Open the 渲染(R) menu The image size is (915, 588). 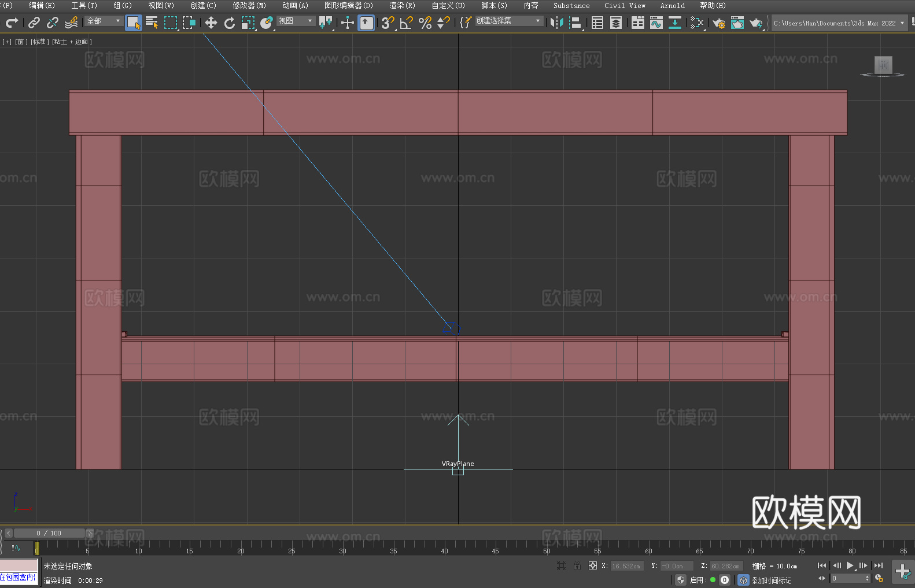click(402, 5)
